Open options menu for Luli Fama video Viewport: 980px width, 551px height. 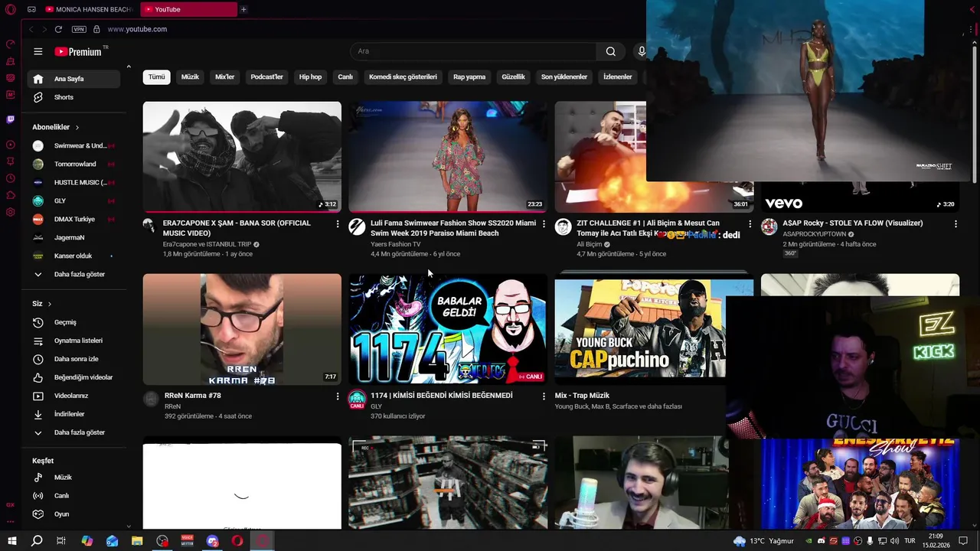coord(544,223)
